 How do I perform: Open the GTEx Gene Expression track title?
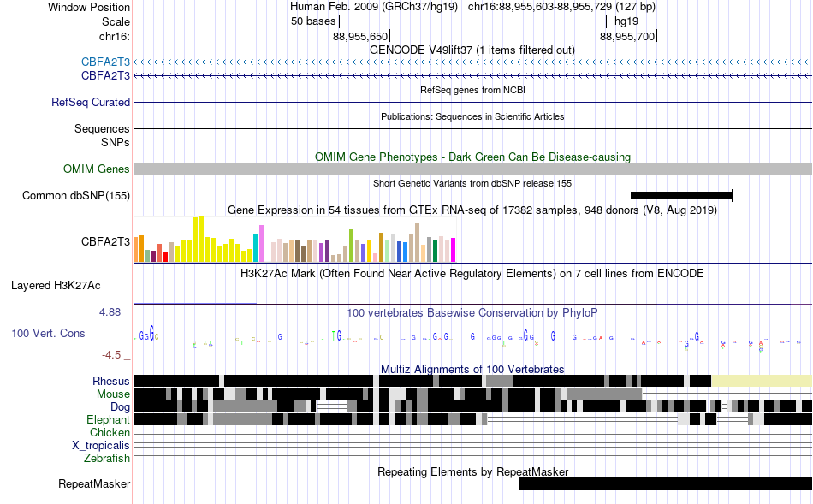[472, 210]
